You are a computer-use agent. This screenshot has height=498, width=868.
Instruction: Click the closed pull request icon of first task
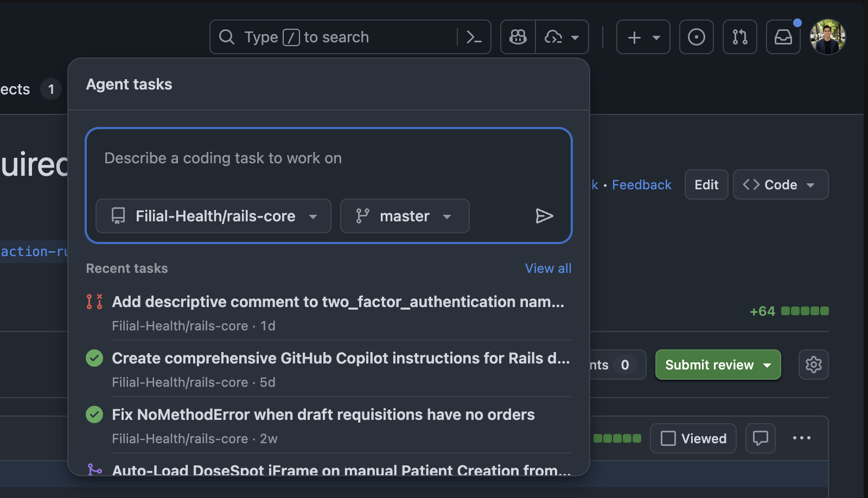click(x=94, y=302)
